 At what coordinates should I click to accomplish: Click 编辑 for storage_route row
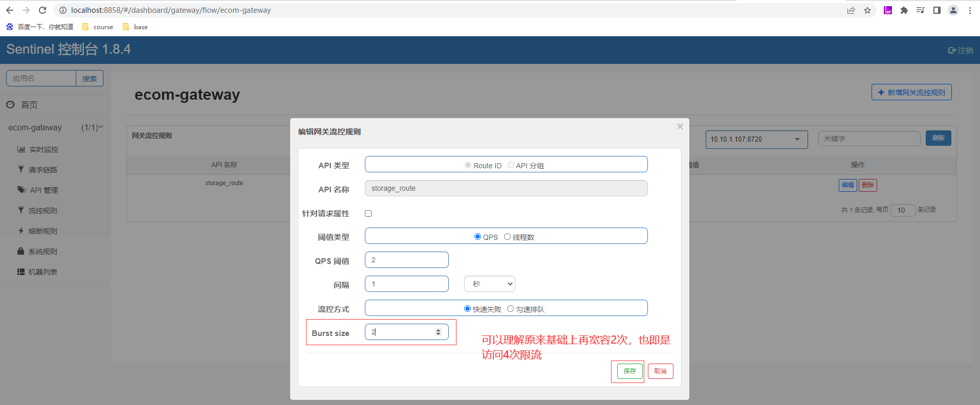click(x=847, y=185)
